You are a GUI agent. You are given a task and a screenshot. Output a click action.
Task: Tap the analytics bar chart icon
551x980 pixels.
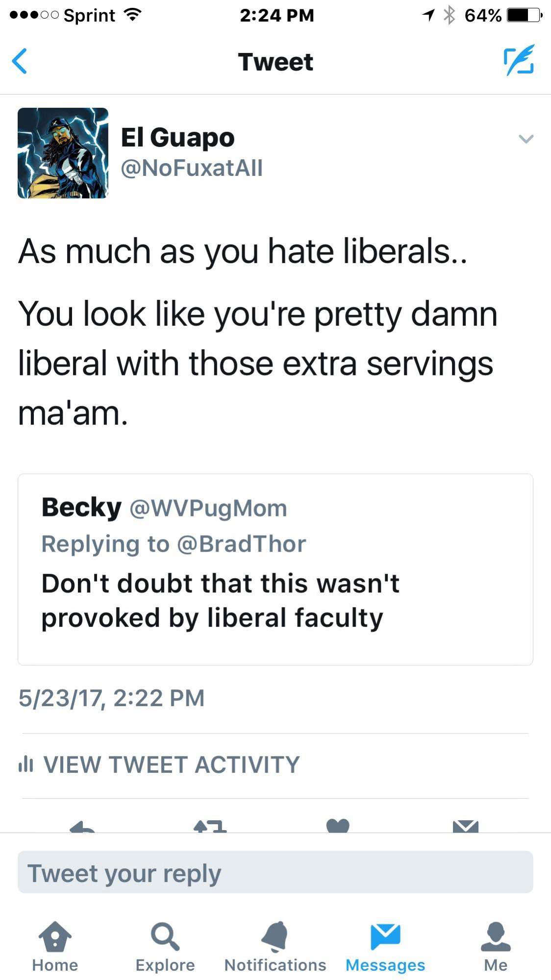[25, 764]
